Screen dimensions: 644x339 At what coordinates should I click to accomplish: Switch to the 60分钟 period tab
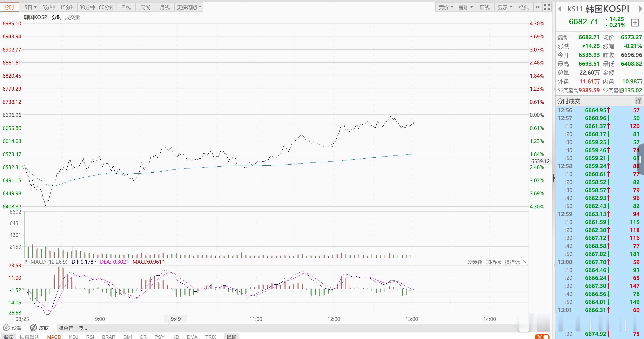click(x=107, y=7)
